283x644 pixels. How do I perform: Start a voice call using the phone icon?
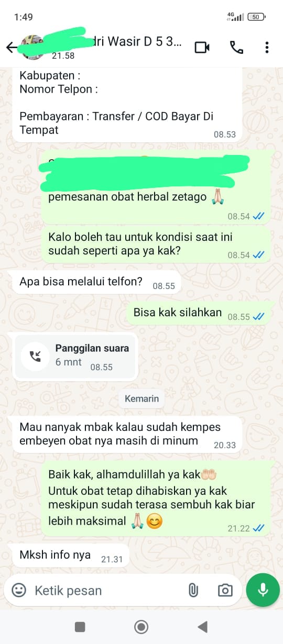(x=236, y=48)
